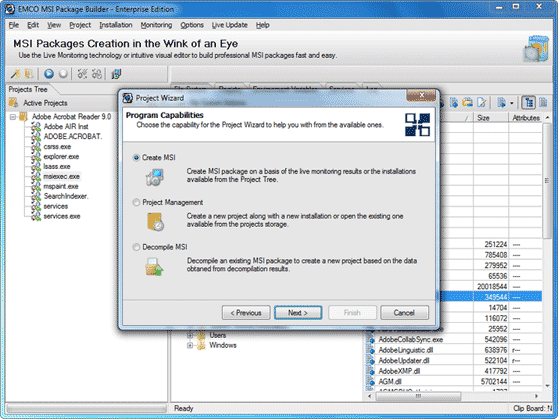Click AdobeUpdater.dll file name
Image resolution: width=558 pixels, height=419 pixels.
pos(404,361)
